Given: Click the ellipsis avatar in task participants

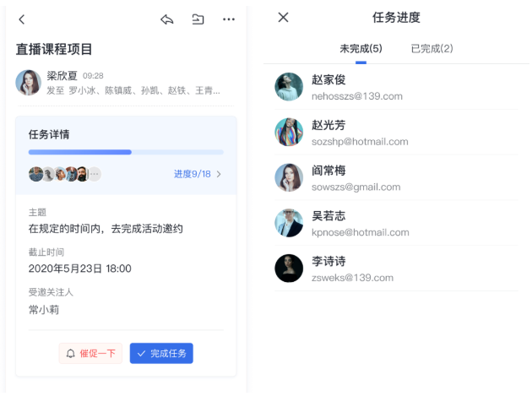Looking at the screenshot, I should tap(95, 174).
